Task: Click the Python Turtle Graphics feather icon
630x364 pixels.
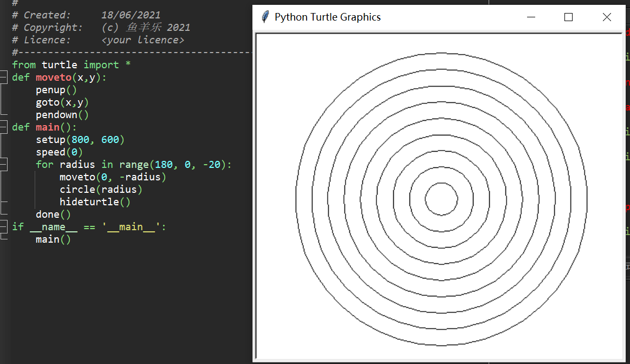Action: (x=265, y=17)
